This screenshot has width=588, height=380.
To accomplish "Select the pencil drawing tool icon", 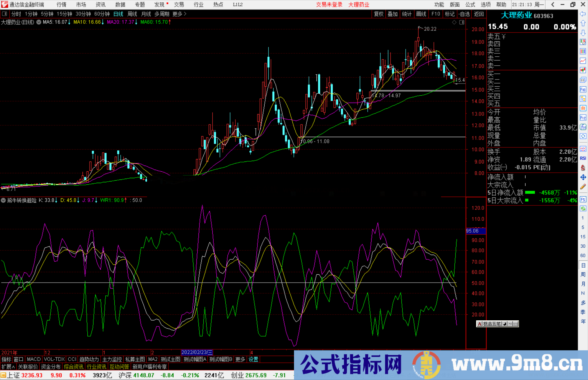I will tap(583, 187).
